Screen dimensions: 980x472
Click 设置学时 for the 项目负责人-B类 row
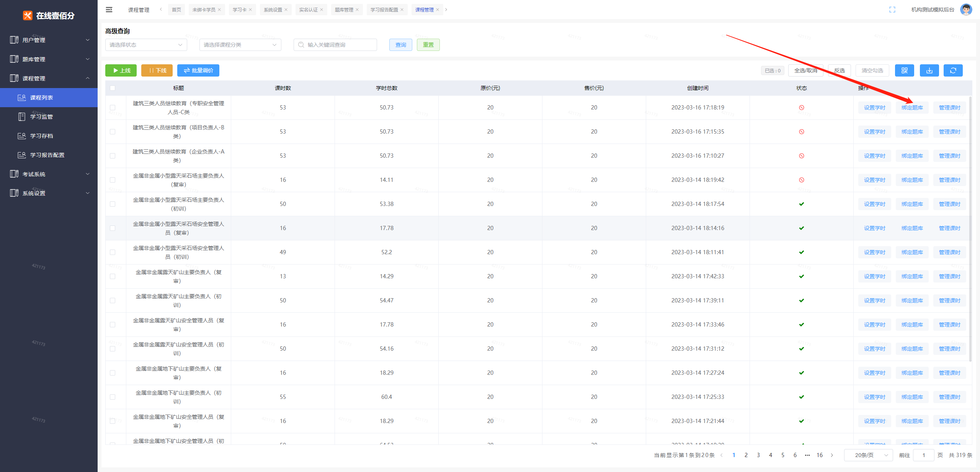[x=875, y=132]
